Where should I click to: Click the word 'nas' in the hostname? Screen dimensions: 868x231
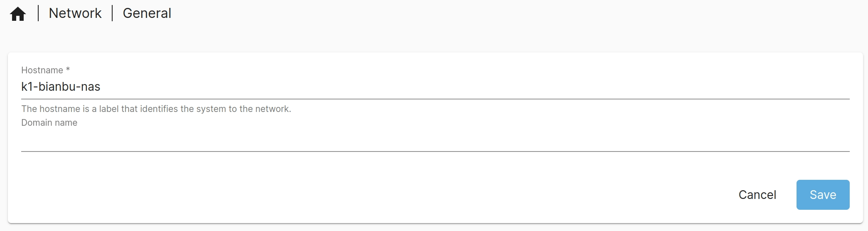click(x=91, y=87)
